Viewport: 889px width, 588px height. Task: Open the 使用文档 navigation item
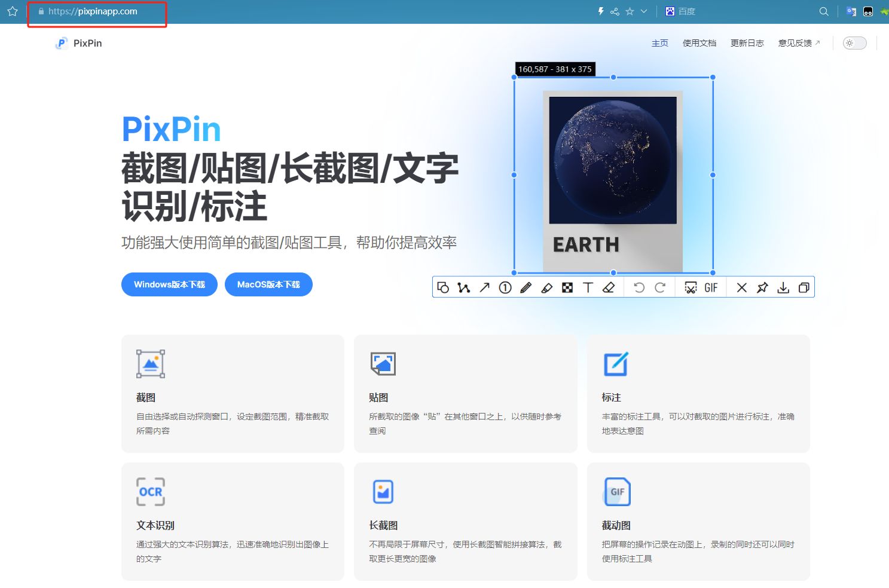pos(699,42)
